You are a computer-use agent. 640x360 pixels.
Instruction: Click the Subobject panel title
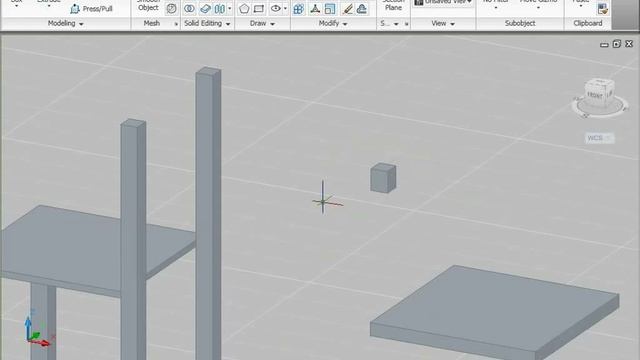tap(520, 23)
